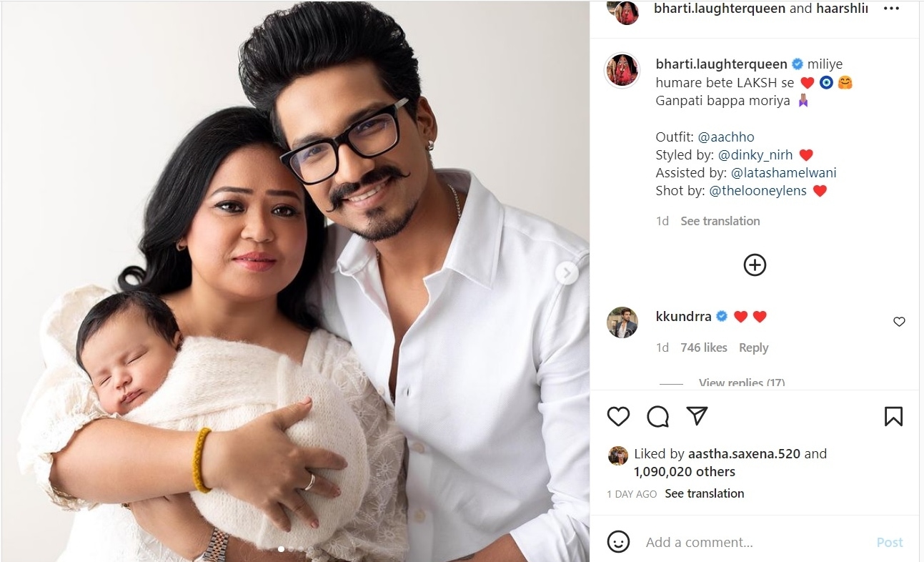Viewport: 924px width, 562px height.
Task: Save post with bookmark icon
Action: coord(893,416)
